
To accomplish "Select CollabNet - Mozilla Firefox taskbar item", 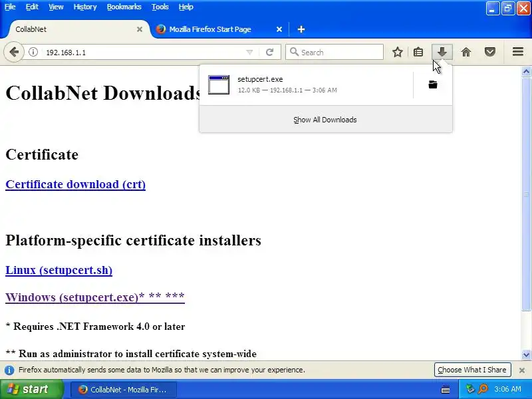I will (x=124, y=390).
